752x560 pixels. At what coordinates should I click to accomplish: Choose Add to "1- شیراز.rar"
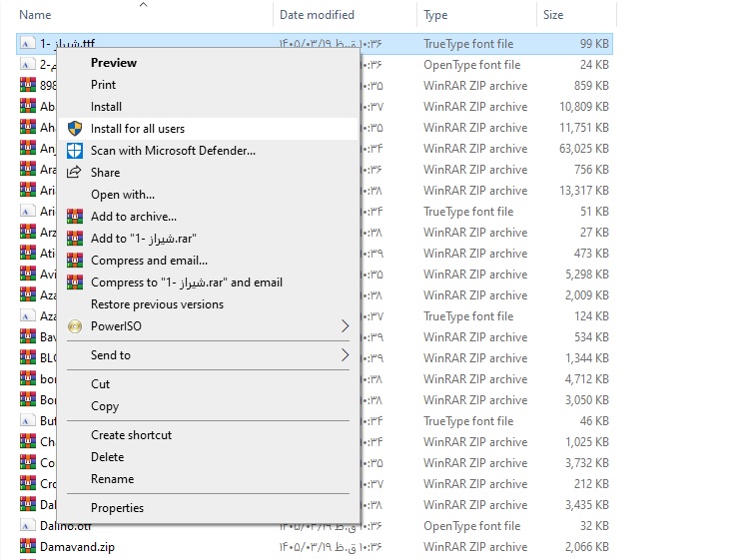point(208,239)
